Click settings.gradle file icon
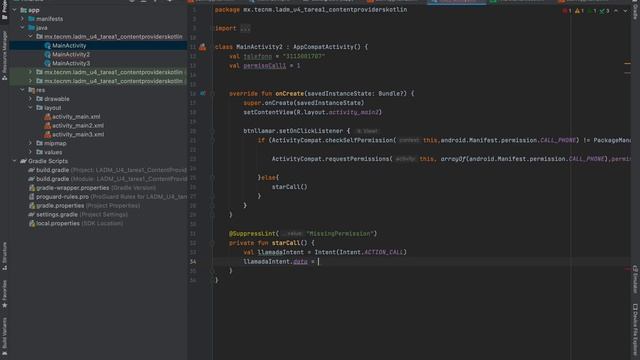Image resolution: width=640 pixels, height=360 pixels. point(31,214)
